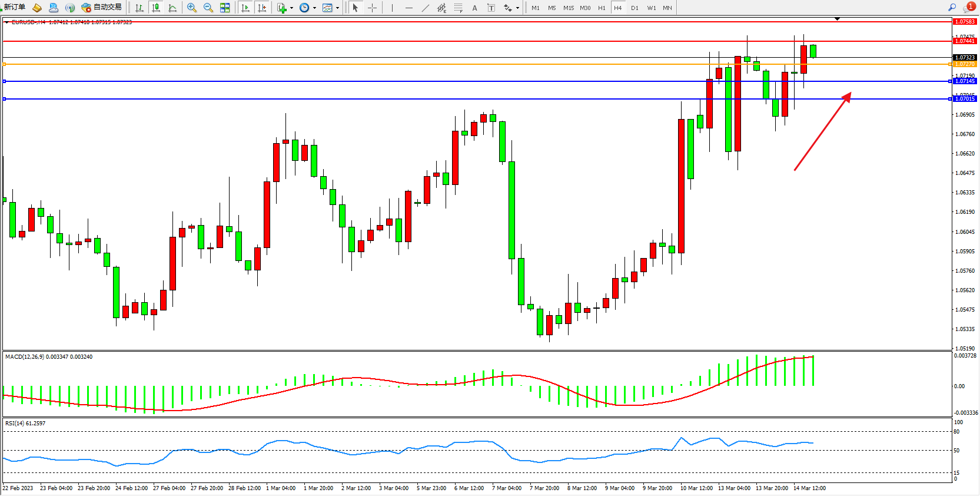Expand the indicators list dropdown arrow
This screenshot has width=980, height=496.
[x=291, y=8]
